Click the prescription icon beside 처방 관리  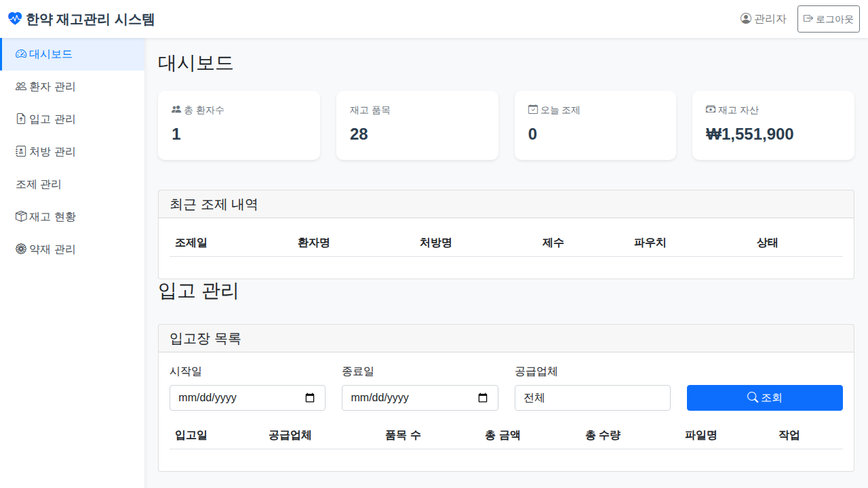click(x=21, y=152)
